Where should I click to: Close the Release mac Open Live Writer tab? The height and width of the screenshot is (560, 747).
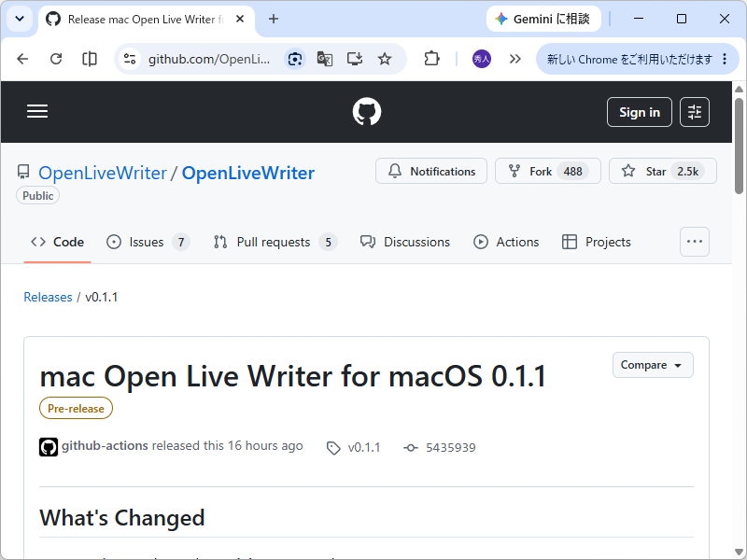point(240,19)
